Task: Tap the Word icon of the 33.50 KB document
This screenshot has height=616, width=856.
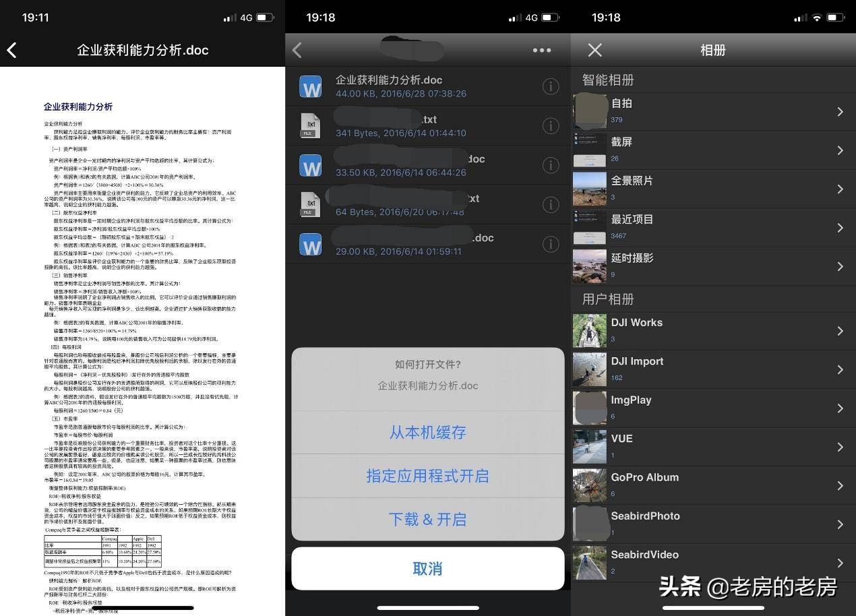Action: click(x=310, y=165)
